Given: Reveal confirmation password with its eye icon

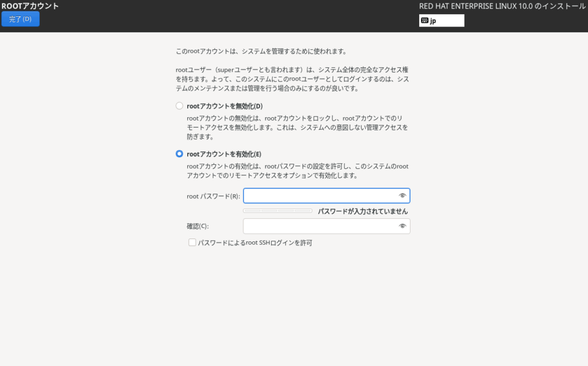Looking at the screenshot, I should (x=403, y=226).
